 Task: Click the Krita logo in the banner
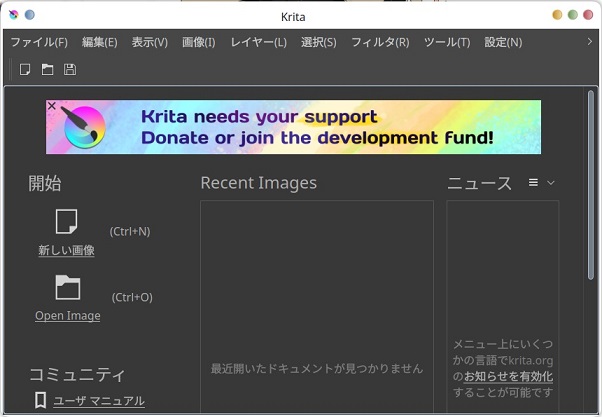90,128
